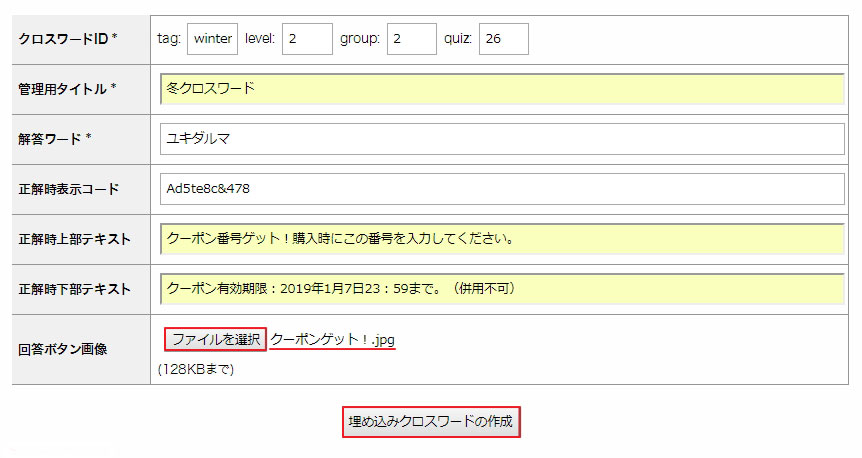Click the 管理用タイトル row label
The width and height of the screenshot is (862, 458).
click(x=67, y=89)
